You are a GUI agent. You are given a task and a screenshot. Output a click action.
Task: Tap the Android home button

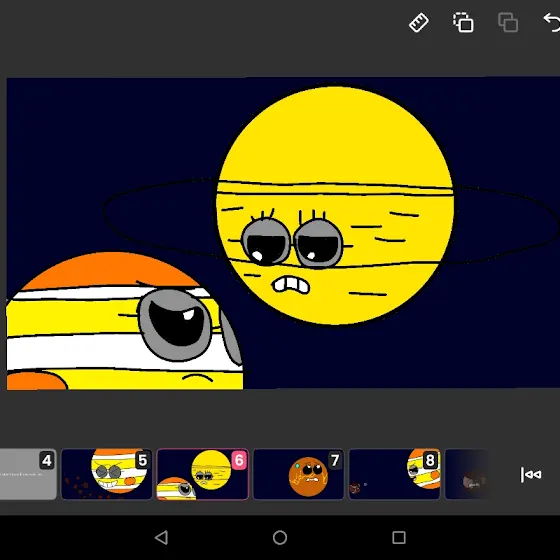pyautogui.click(x=280, y=538)
